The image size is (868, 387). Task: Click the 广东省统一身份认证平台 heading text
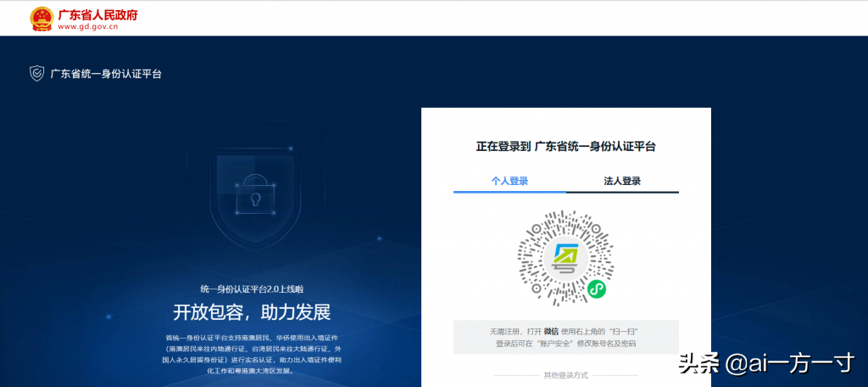pos(106,74)
